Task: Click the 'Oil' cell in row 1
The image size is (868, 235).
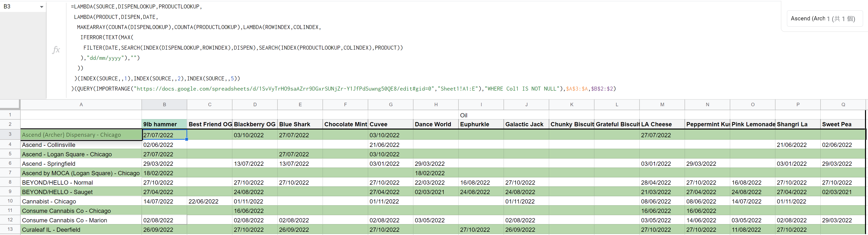Action: point(481,115)
